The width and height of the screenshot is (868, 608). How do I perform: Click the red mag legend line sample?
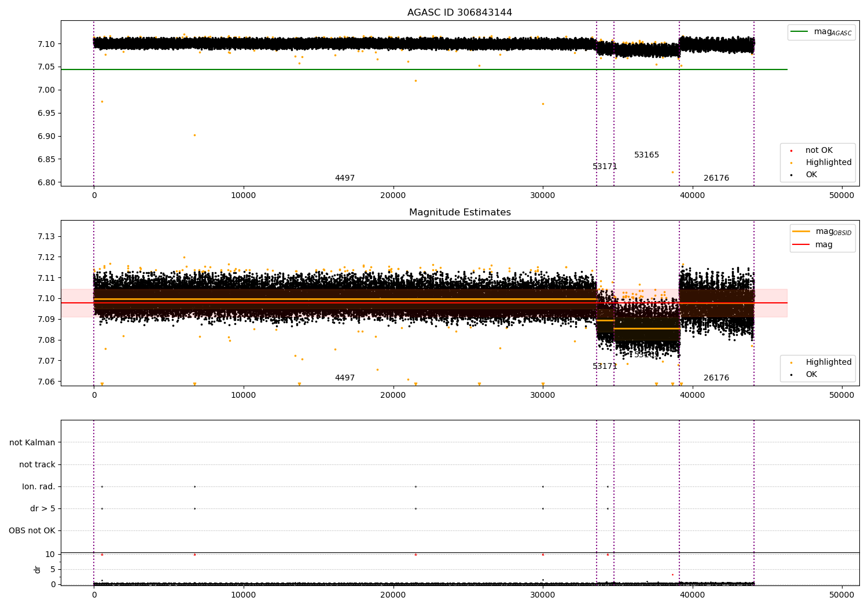pos(801,245)
